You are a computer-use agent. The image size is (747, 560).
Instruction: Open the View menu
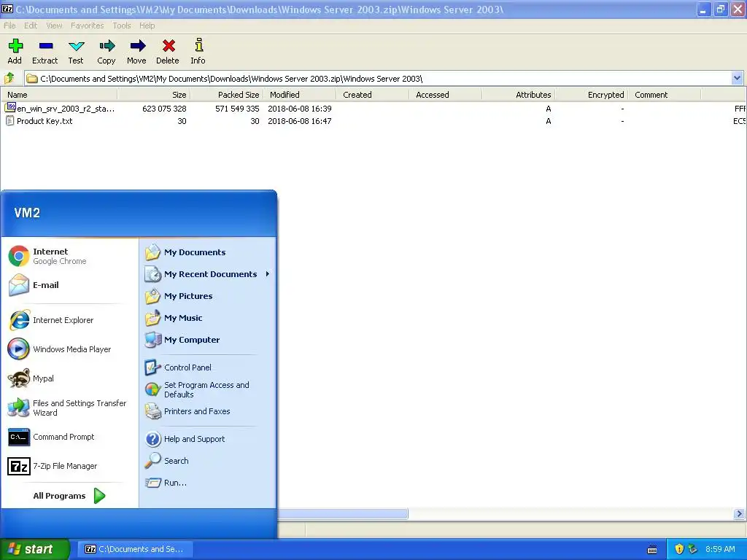coord(54,26)
